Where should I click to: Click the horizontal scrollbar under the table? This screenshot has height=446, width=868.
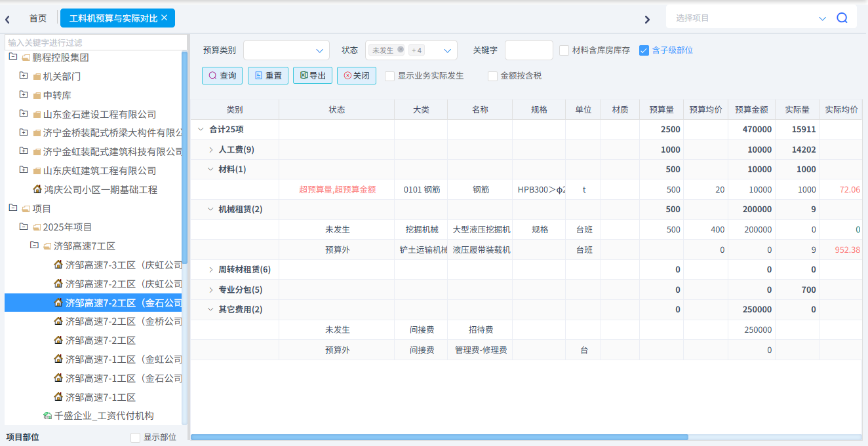point(439,437)
